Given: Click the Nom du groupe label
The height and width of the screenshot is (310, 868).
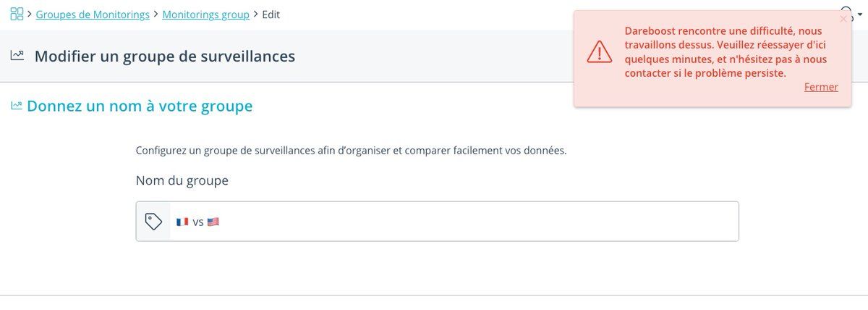Looking at the screenshot, I should point(182,180).
